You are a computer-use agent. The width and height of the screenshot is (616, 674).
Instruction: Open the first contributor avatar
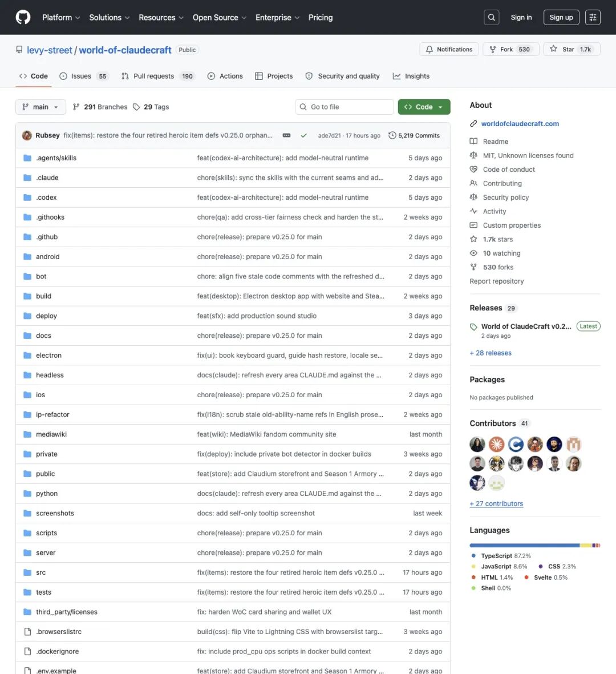477,444
